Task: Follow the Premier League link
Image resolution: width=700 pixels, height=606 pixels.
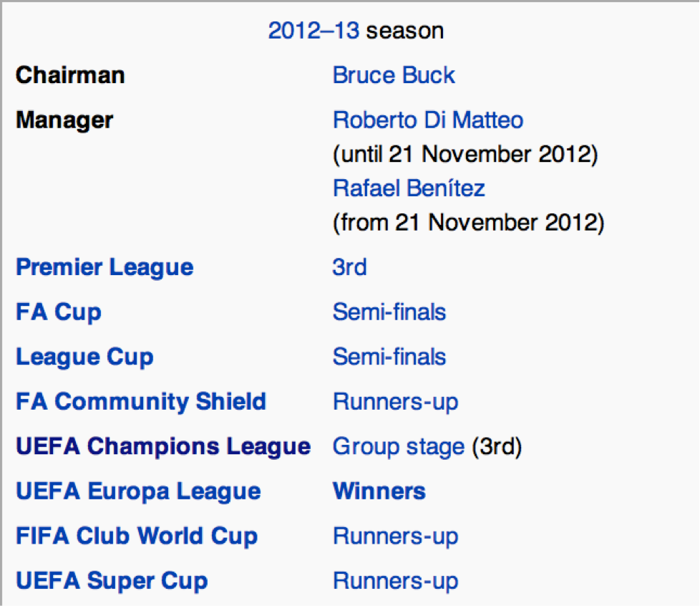Action: coord(105,268)
